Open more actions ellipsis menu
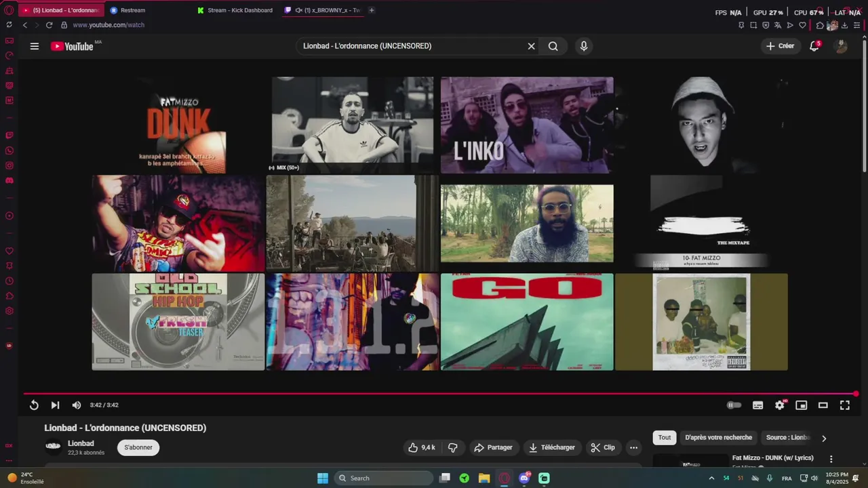Viewport: 868px width, 488px height. coord(633,447)
